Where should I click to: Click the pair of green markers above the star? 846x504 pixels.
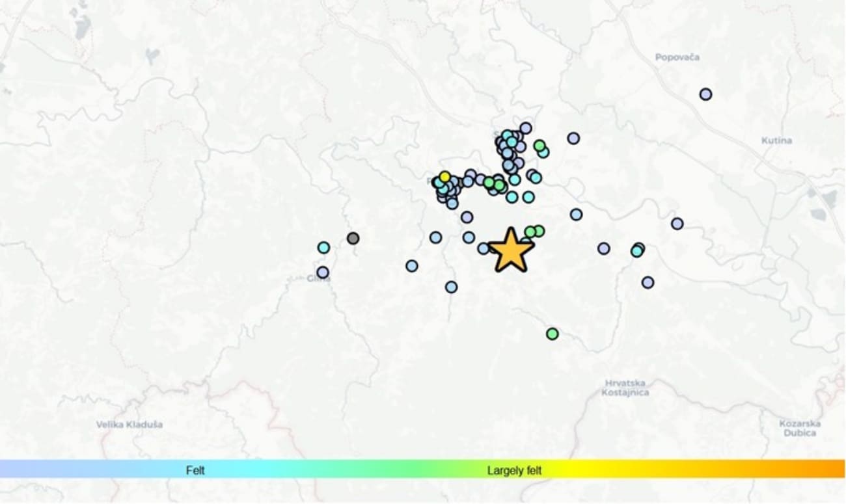(x=534, y=232)
